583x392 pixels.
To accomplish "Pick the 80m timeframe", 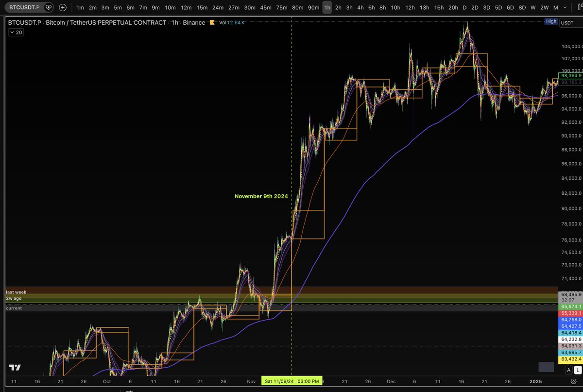I will pyautogui.click(x=298, y=8).
